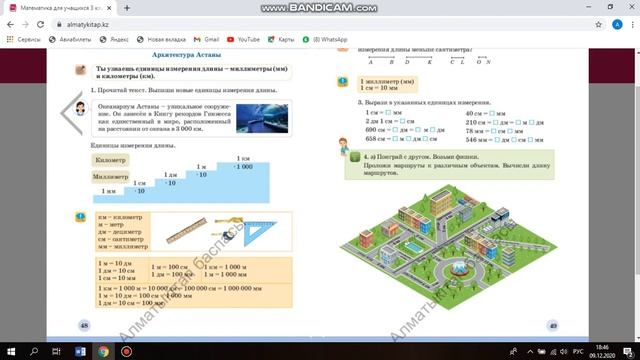Screen dimensions: 640x360
Task: Open the network tray icon
Action: (x=553, y=351)
